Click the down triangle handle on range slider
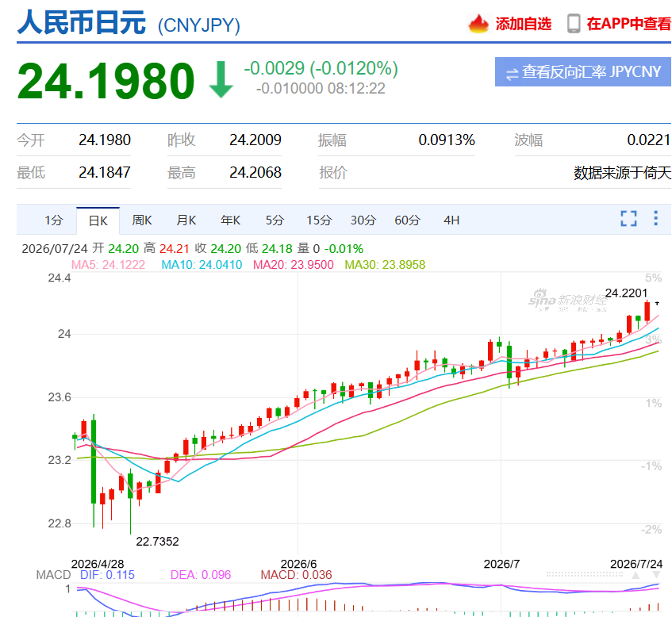This screenshot has height=617, width=672. click(656, 575)
